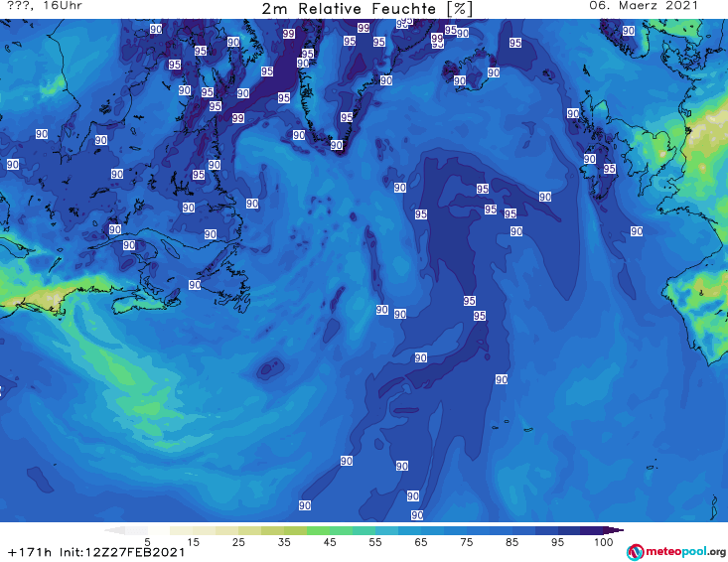Click the colorbar label reading '95'
728x562 pixels.
pos(557,542)
